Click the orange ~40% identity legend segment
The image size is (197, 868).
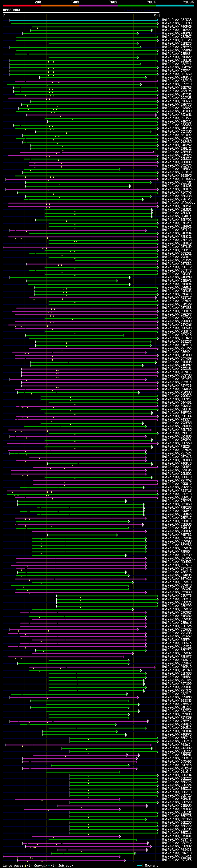pyautogui.click(x=60, y=6)
